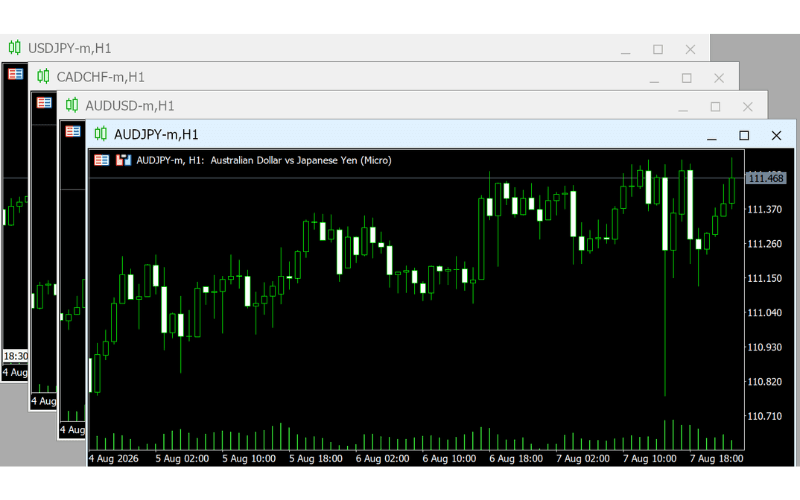Screen dimensions: 800x500
Task: Click the 4 Aug date label in USDJPY window
Action: (x=15, y=372)
